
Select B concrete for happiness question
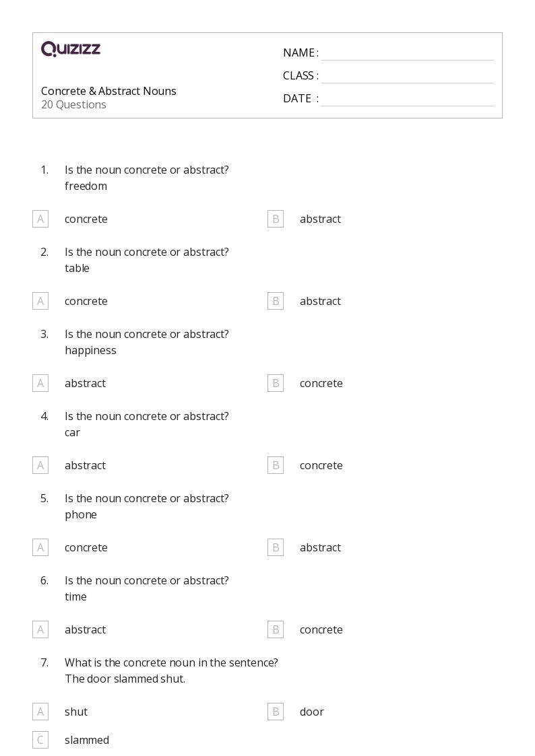click(275, 383)
